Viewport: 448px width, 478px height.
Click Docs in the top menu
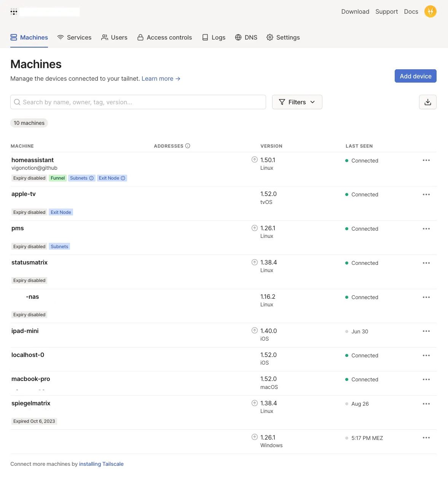point(411,11)
